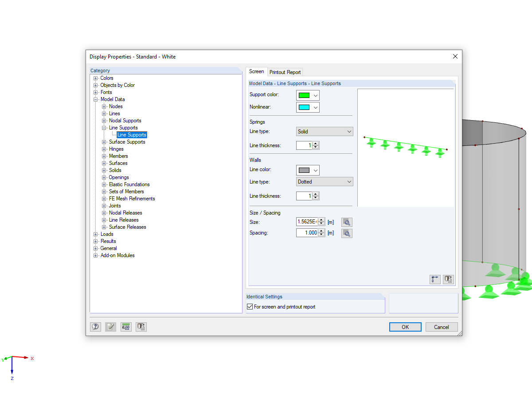532x399 pixels.
Task: Click the magnifier icon beside the Spacing field
Action: click(347, 233)
